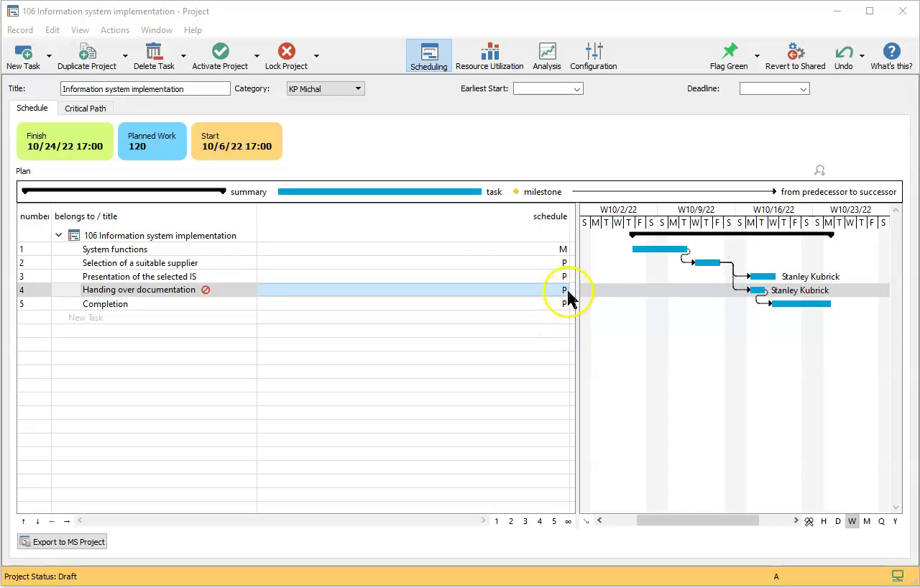Switch to the Critical Path tab

[85, 109]
